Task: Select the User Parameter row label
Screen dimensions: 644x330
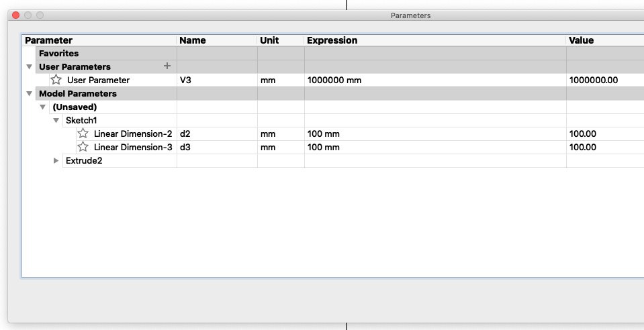Action: 98,80
